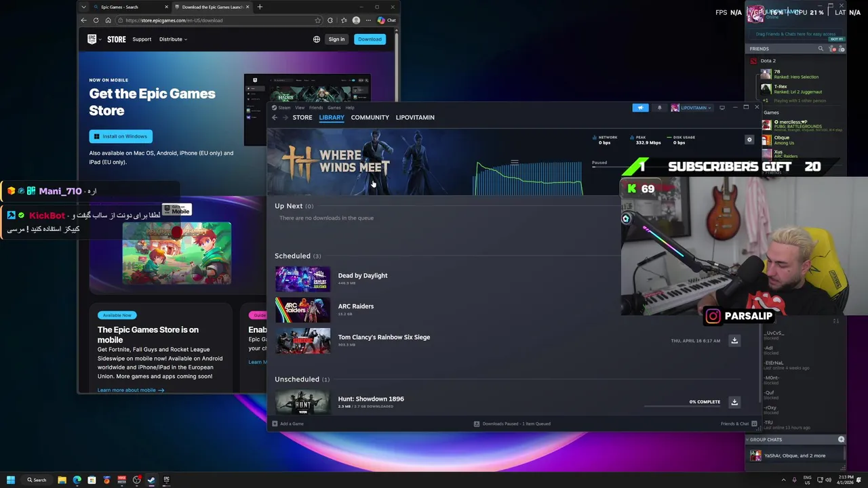This screenshot has height=488, width=868.
Task: Bookmark this page with star icon
Action: [x=317, y=20]
